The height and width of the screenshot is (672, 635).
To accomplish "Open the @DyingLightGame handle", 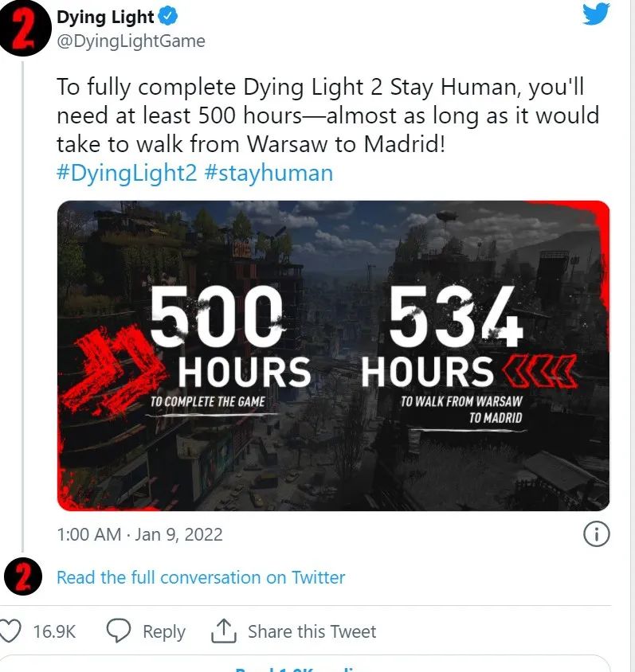I will [x=131, y=41].
